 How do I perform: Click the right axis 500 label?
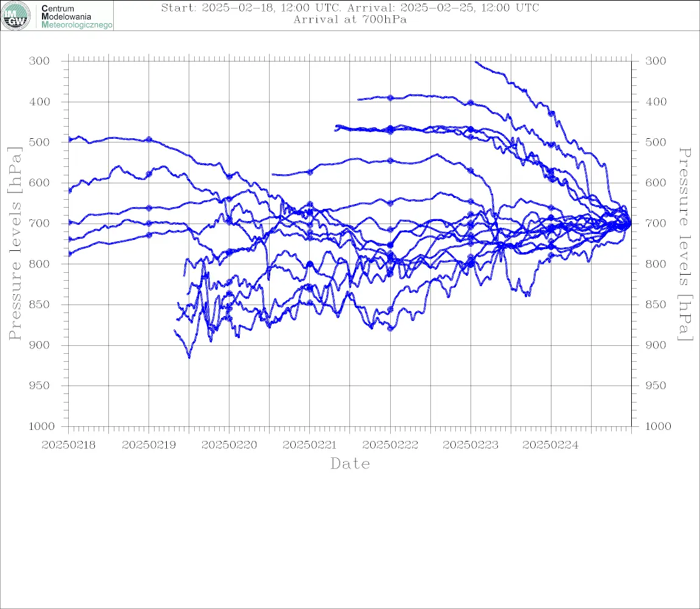pos(656,142)
